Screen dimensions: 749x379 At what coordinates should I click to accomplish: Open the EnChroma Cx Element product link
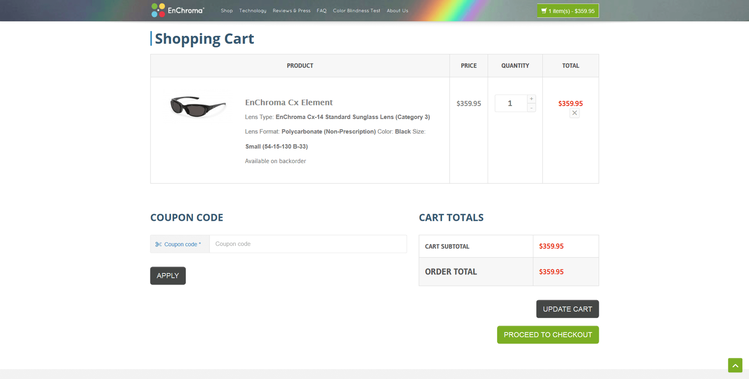[x=289, y=102]
